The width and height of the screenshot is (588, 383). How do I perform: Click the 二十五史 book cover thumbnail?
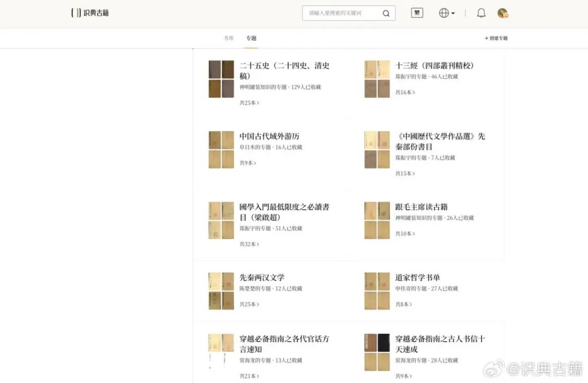click(221, 79)
